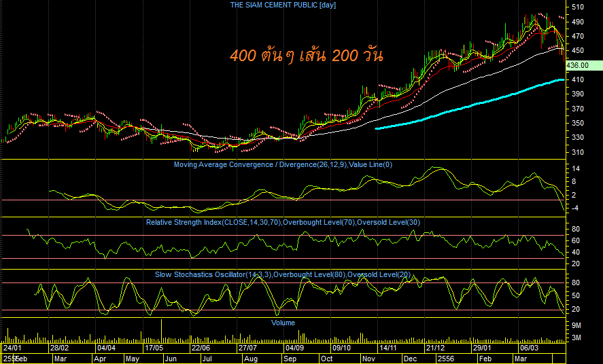This screenshot has height=364, width=603.
Task: Click the Aug month label
Action: point(251,359)
